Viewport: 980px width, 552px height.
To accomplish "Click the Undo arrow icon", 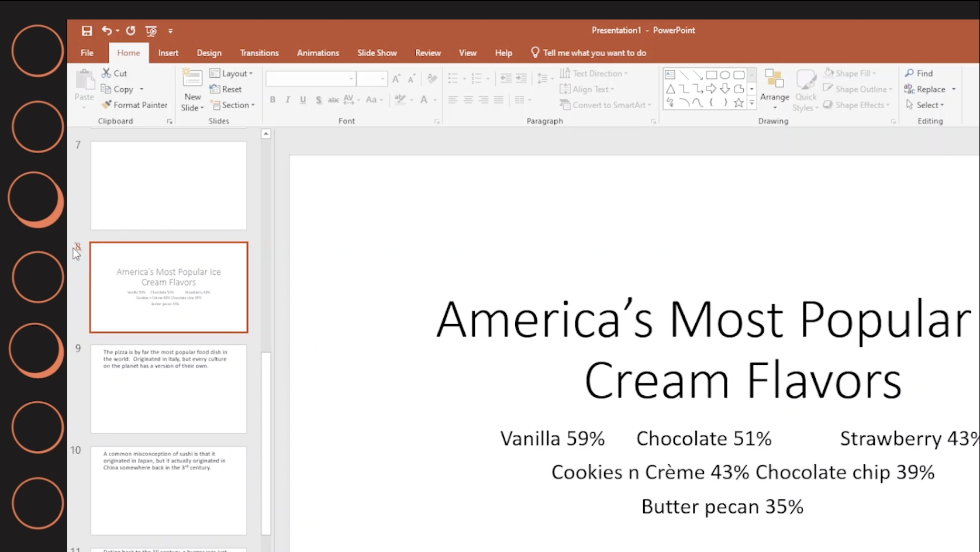I will (106, 31).
